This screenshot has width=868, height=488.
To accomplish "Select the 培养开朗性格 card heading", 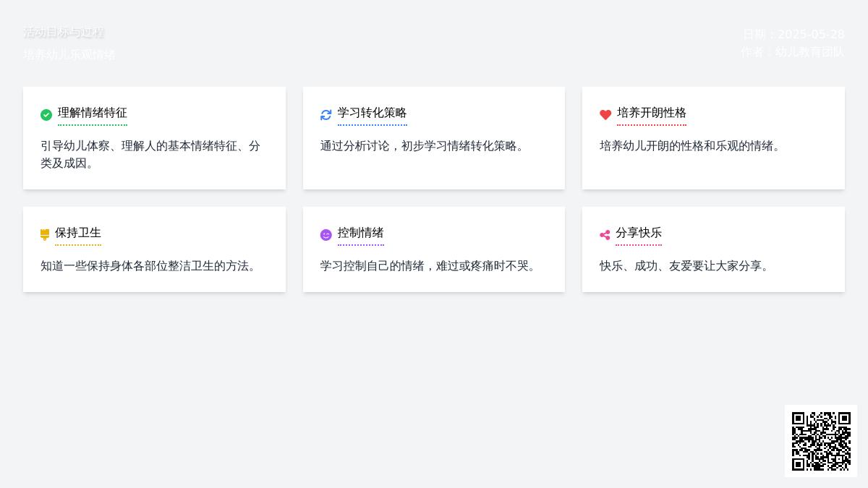I will point(652,113).
